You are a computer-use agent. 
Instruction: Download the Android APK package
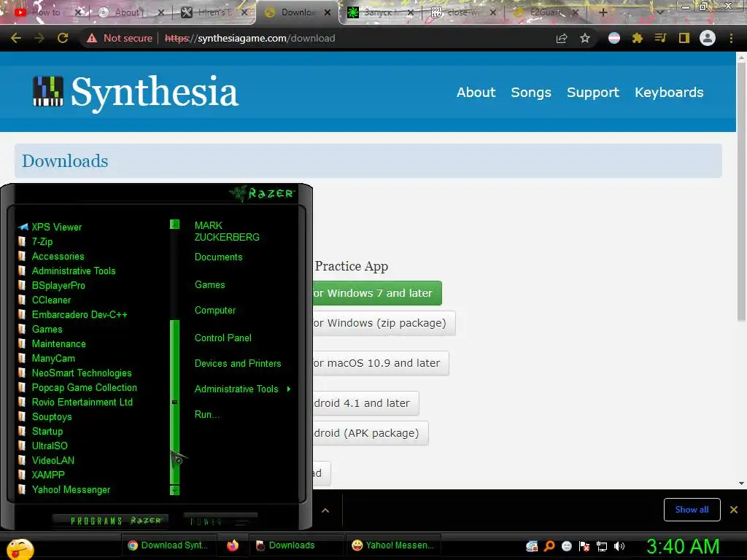(x=370, y=433)
